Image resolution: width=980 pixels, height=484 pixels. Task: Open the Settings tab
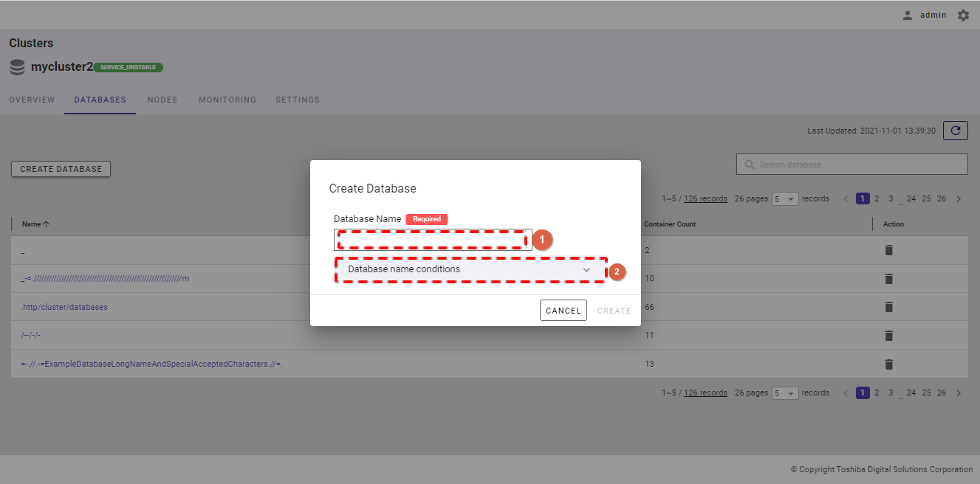[x=298, y=100]
